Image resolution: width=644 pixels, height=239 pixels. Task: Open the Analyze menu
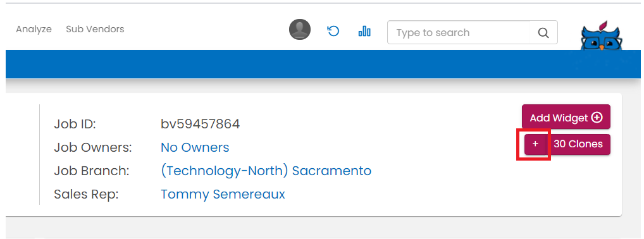(34, 29)
